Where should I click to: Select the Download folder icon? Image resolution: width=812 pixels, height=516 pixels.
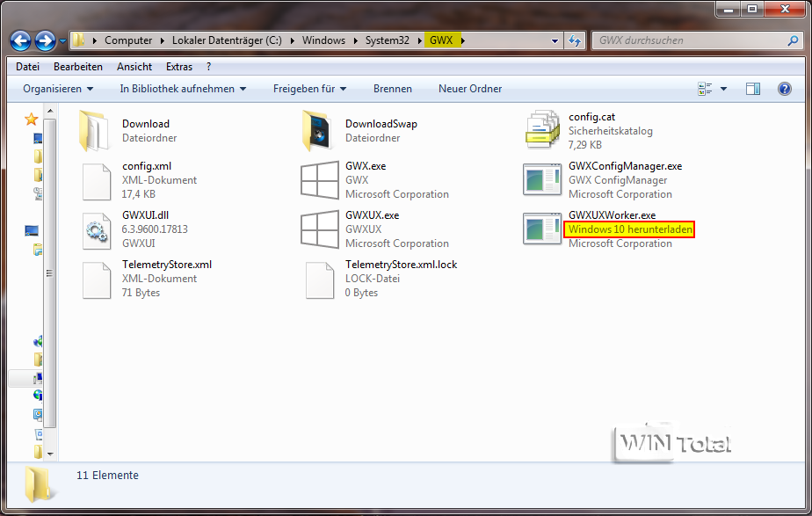pos(94,131)
